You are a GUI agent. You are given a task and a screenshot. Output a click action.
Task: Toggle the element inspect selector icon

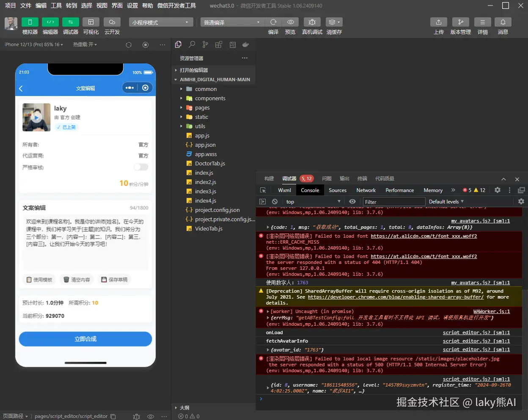click(263, 190)
